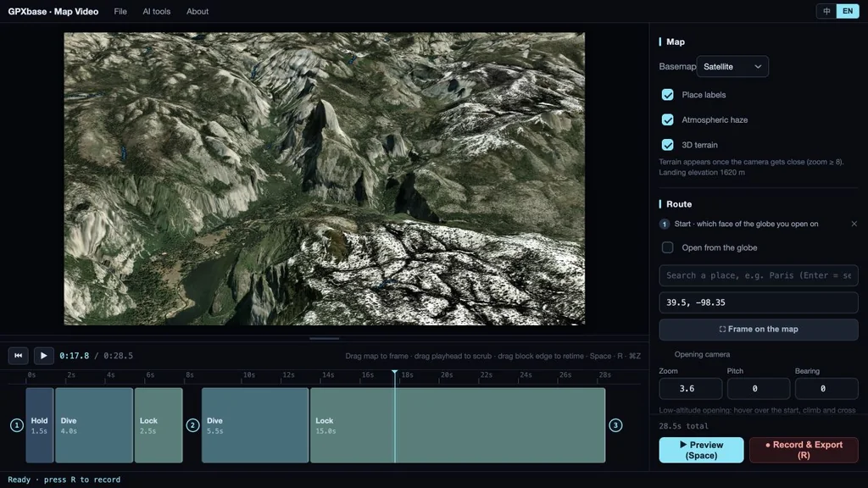Open the Basemap Satellite dropdown
Image resolution: width=868 pixels, height=488 pixels.
(x=732, y=66)
